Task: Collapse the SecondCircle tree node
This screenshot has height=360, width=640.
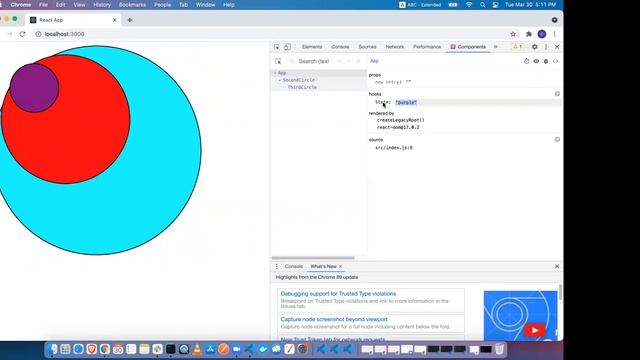Action: tap(280, 80)
